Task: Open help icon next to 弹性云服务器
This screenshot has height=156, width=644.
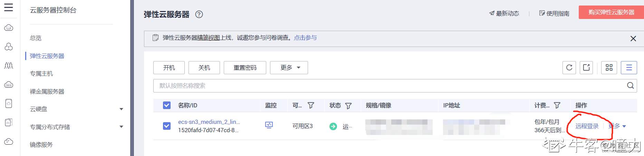Action: coord(199,14)
